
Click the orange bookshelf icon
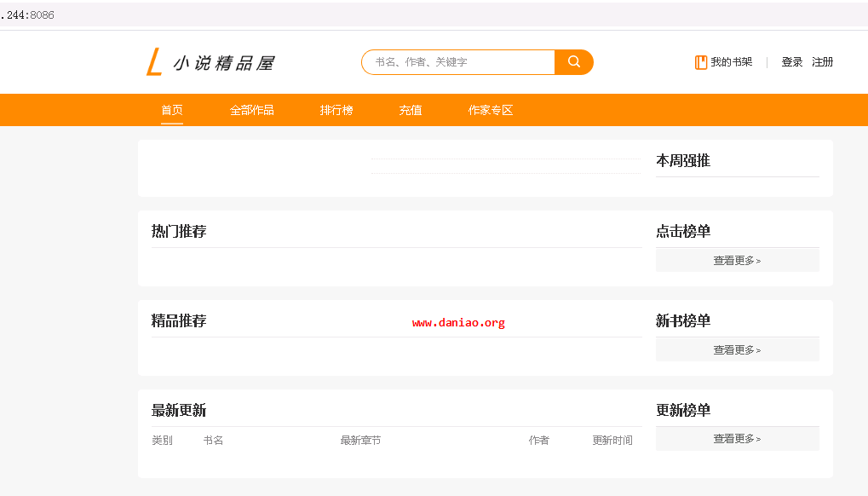coord(701,62)
